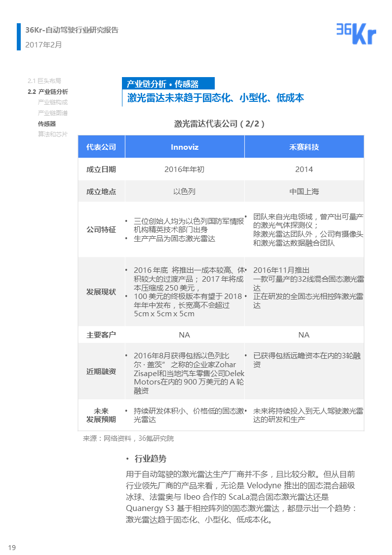This screenshot has width=392, height=555.
Task: Click the '成立日期' row label
Action: [x=101, y=169]
